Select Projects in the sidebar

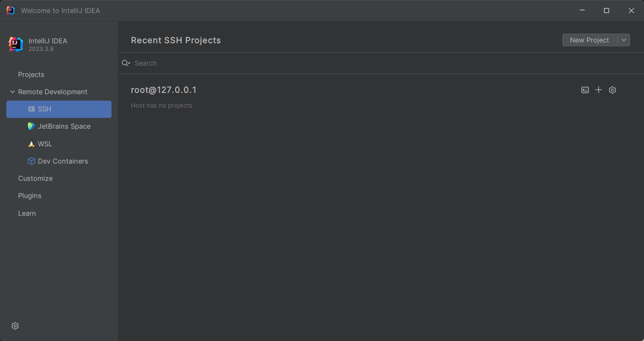(31, 74)
